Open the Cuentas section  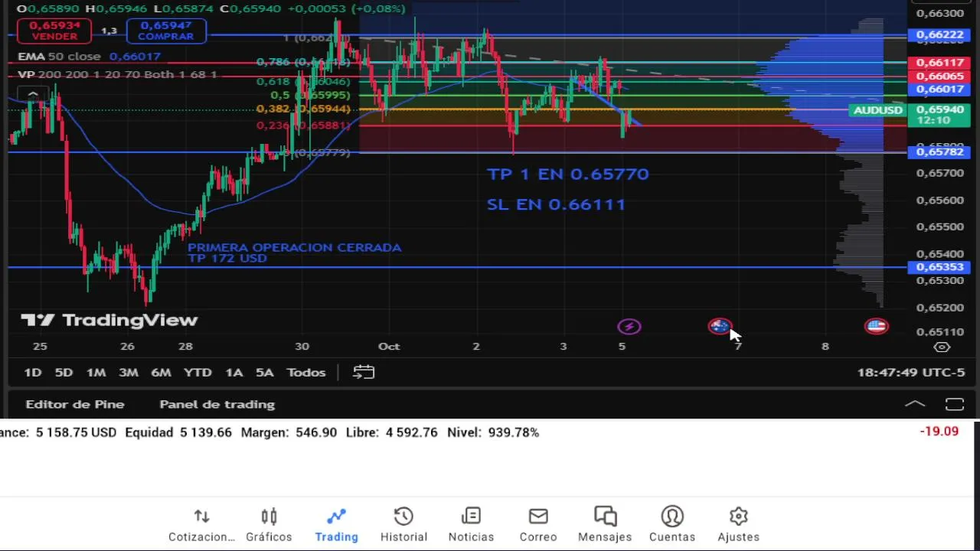click(x=672, y=525)
